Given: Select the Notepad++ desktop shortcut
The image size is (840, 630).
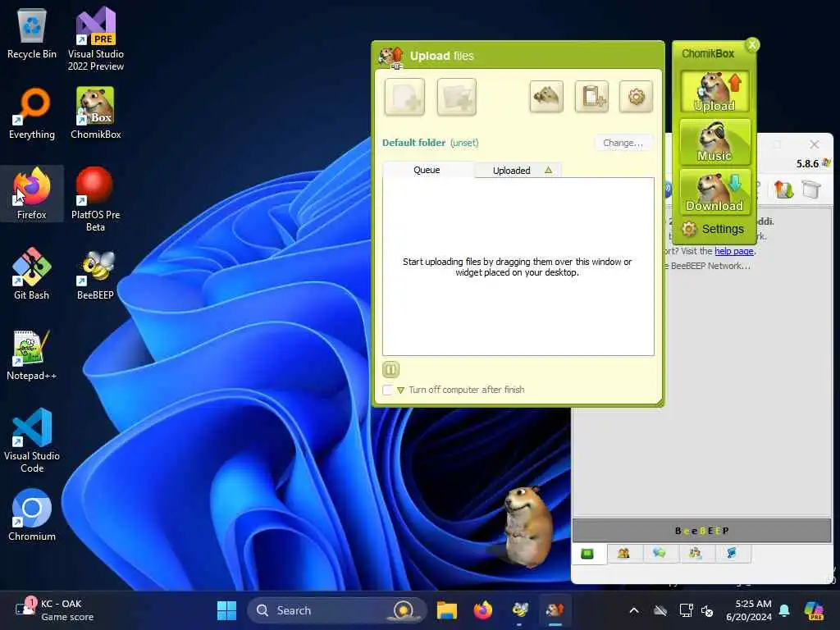Looking at the screenshot, I should point(32,354).
